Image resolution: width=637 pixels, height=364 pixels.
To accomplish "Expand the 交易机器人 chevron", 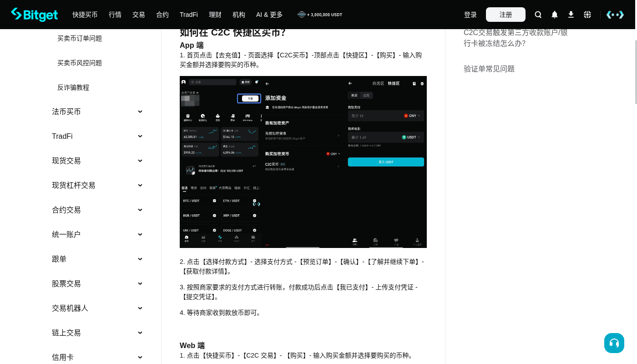I will (x=140, y=308).
